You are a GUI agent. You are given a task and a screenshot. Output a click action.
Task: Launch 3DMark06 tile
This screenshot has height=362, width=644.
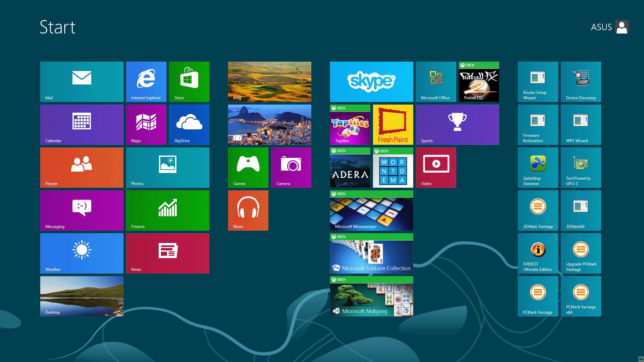click(x=581, y=210)
